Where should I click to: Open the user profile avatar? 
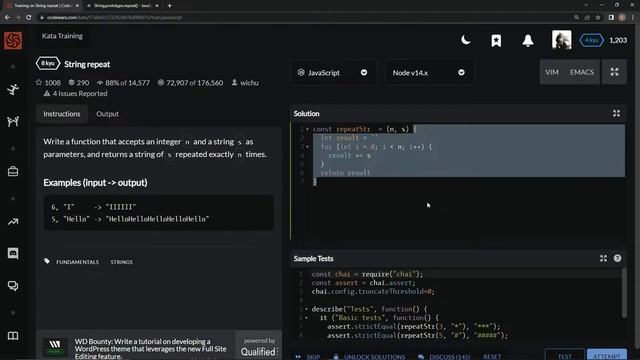562,40
